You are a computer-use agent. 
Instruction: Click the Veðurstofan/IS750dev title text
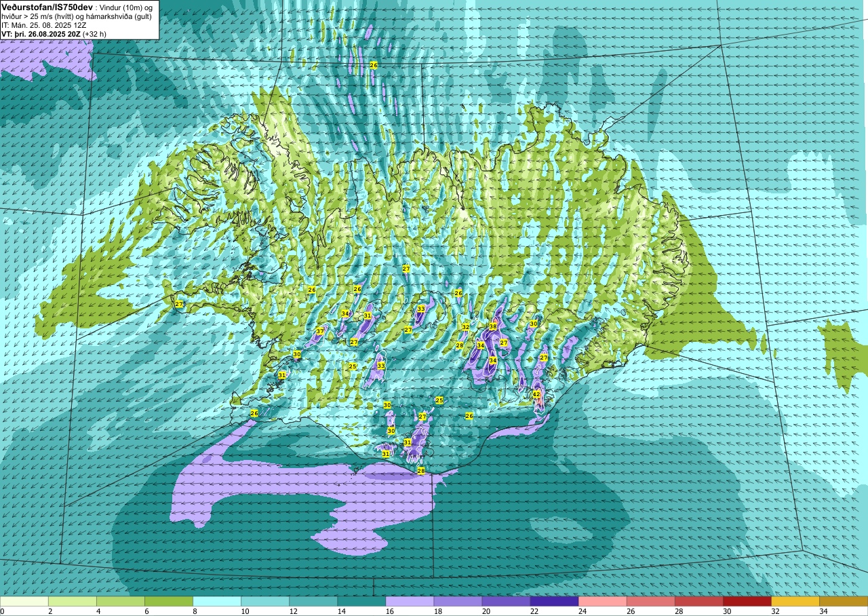point(47,6)
